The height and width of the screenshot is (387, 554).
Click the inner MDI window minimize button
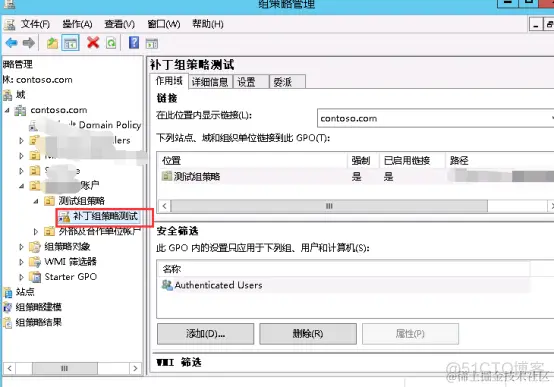[x=536, y=25]
